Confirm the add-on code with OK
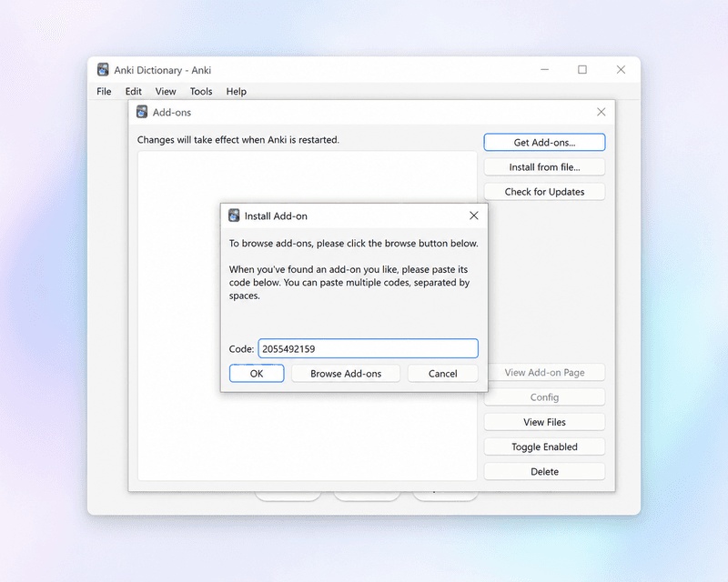Image resolution: width=728 pixels, height=582 pixels. pyautogui.click(x=257, y=374)
